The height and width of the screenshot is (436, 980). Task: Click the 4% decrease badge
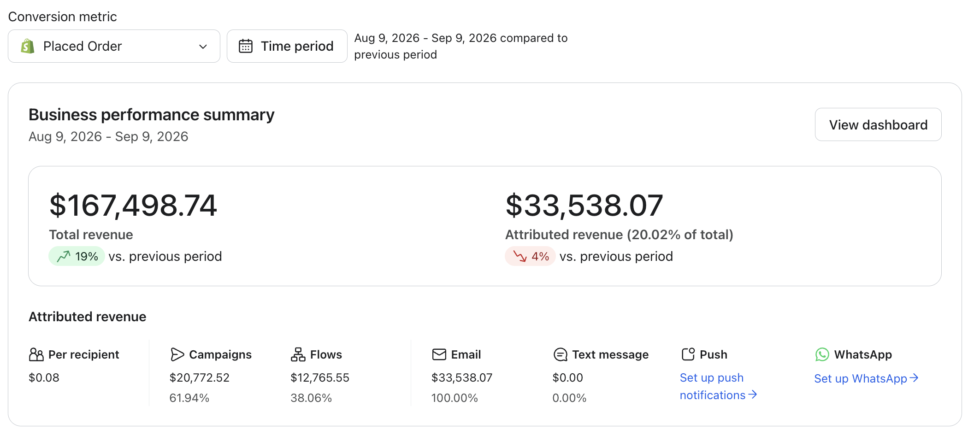pos(530,256)
